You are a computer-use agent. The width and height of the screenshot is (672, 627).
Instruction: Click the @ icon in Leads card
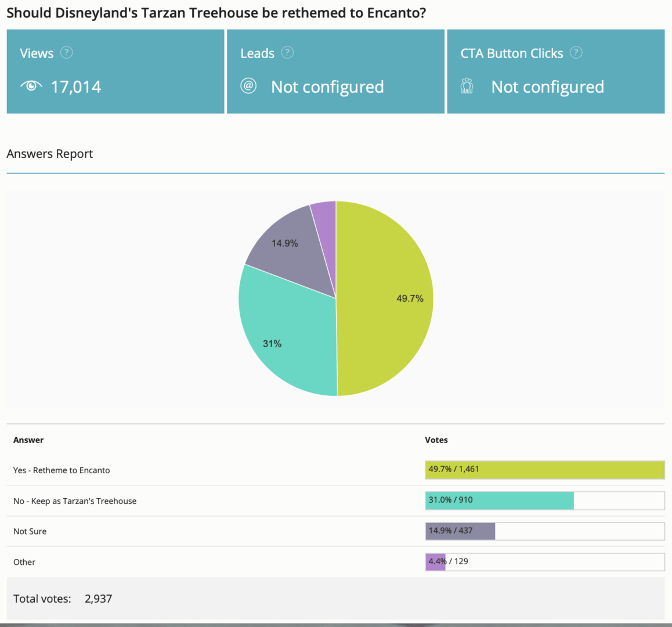click(248, 86)
